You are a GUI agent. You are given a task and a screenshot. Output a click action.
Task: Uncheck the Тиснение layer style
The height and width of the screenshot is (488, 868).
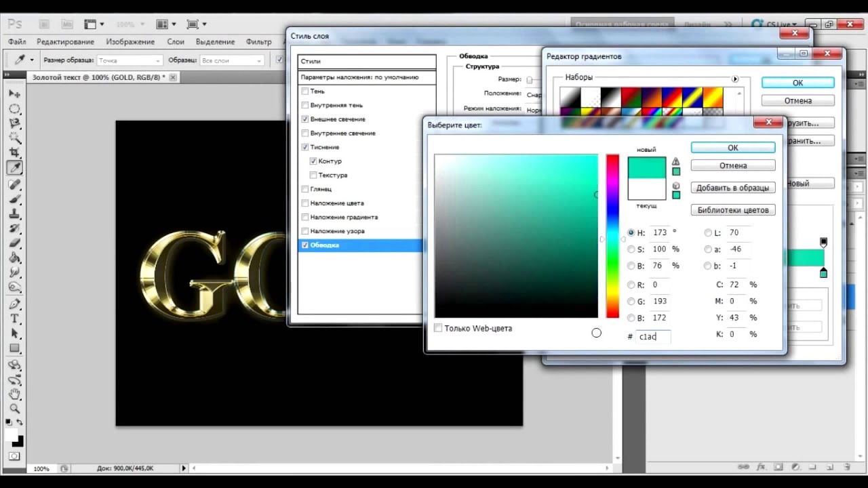305,147
